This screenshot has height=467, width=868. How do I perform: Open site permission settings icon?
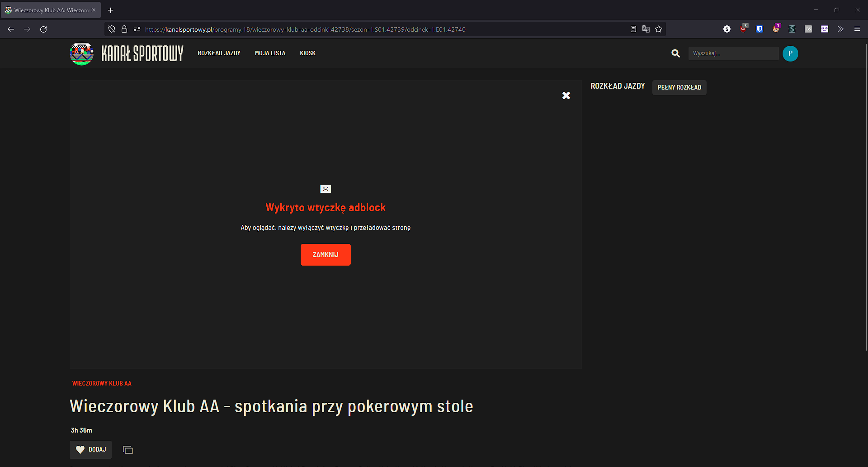[x=137, y=29]
